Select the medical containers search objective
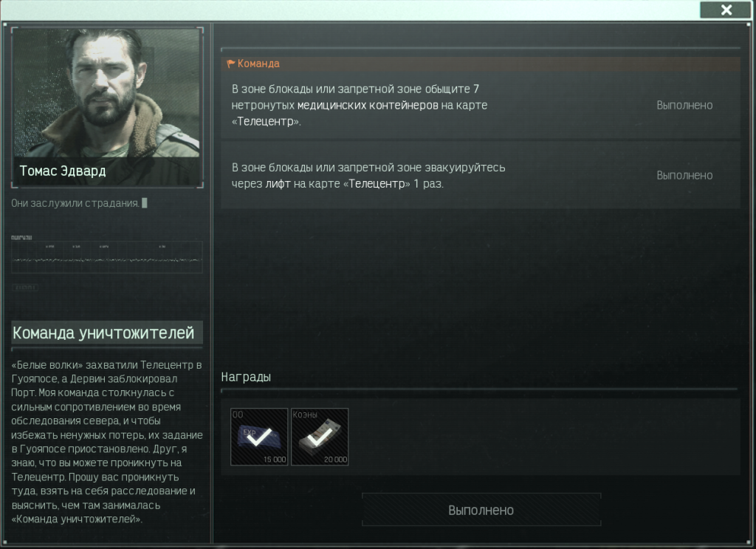This screenshot has width=756, height=549. click(x=480, y=105)
